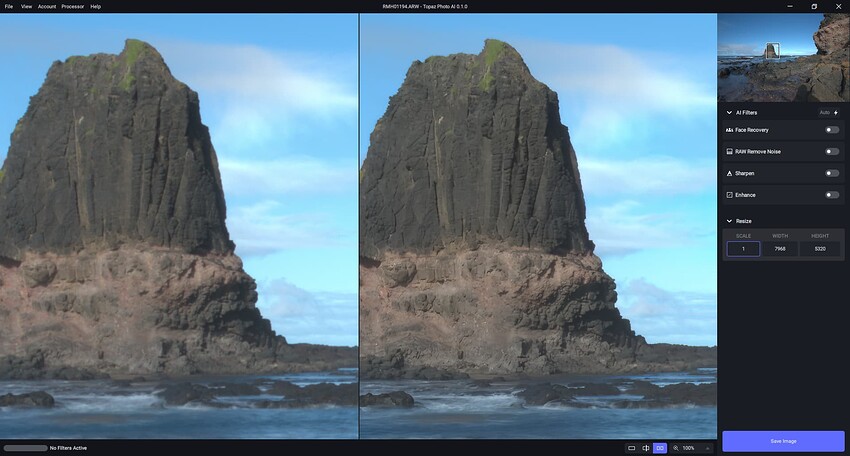
Task: Select the side-by-side view icon
Action: click(660, 448)
